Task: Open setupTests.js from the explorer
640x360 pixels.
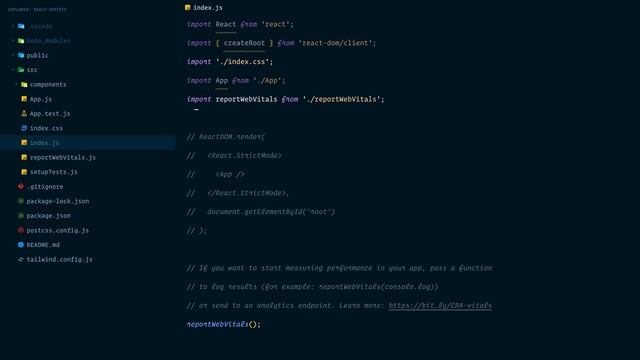Action: pos(53,172)
